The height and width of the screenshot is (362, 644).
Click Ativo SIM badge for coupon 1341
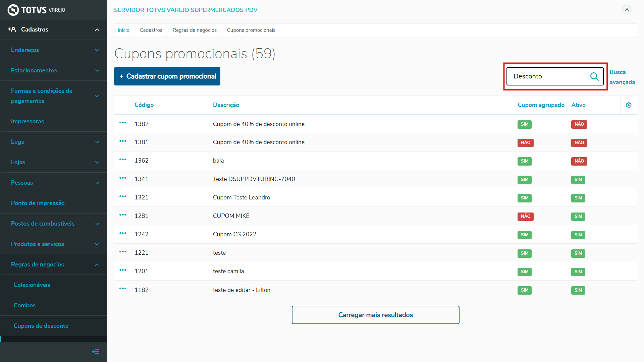pos(578,180)
